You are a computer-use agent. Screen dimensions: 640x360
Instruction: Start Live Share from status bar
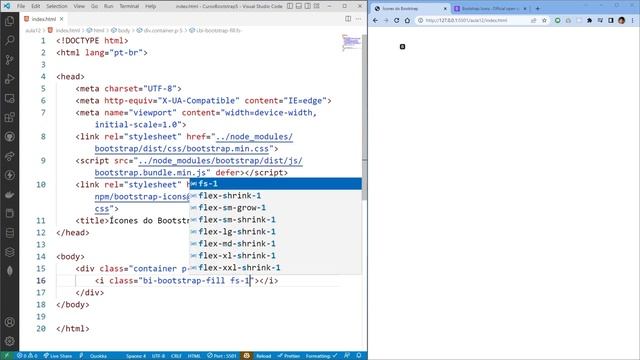pyautogui.click(x=58, y=356)
